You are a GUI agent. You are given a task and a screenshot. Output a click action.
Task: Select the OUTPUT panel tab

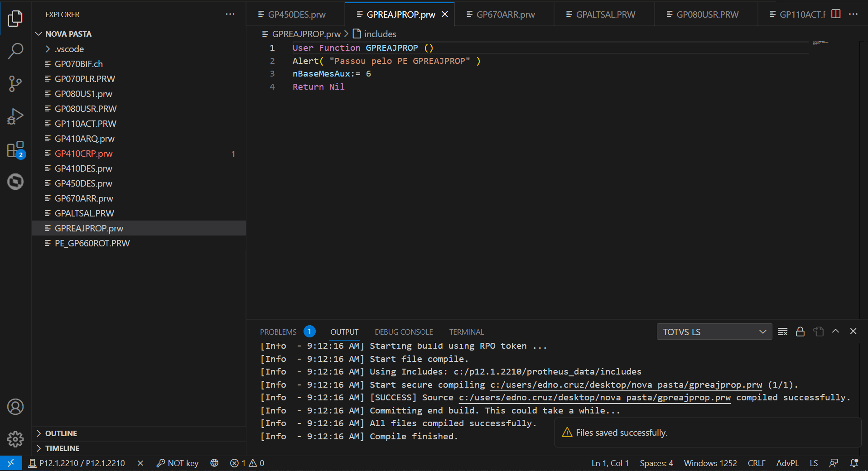coord(344,332)
